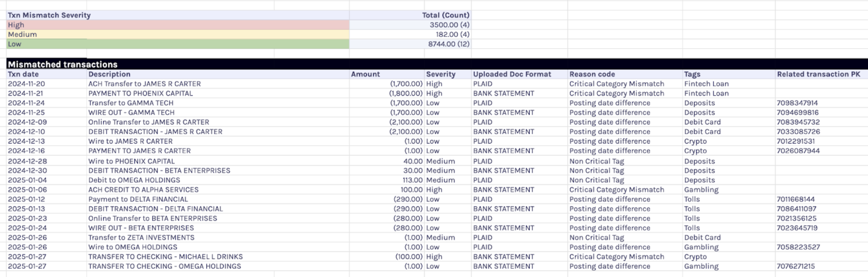The image size is (868, 277).
Task: Select 'Debit Card' tag on 2025-01-26 row
Action: (x=729, y=237)
